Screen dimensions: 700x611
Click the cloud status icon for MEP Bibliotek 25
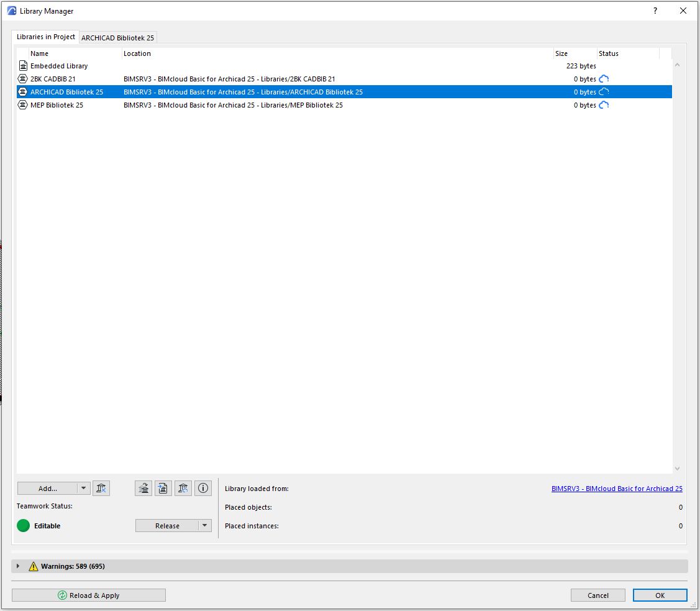(x=604, y=105)
